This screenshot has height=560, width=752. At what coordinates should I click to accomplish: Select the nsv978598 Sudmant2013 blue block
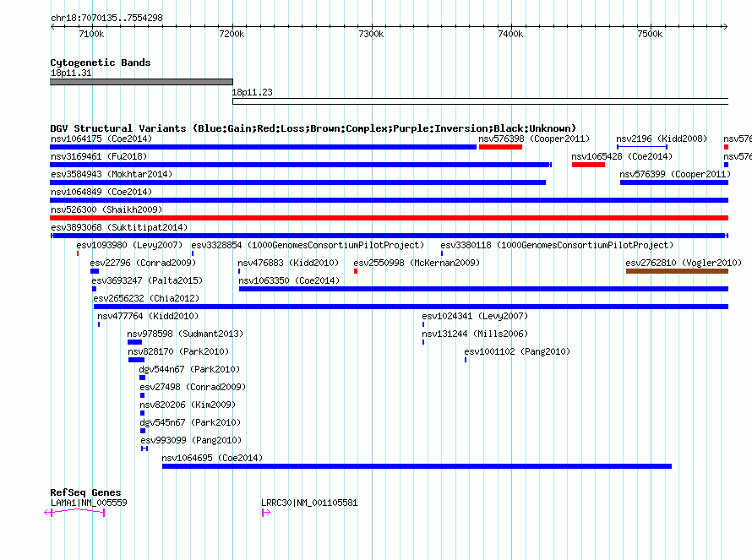pos(134,342)
